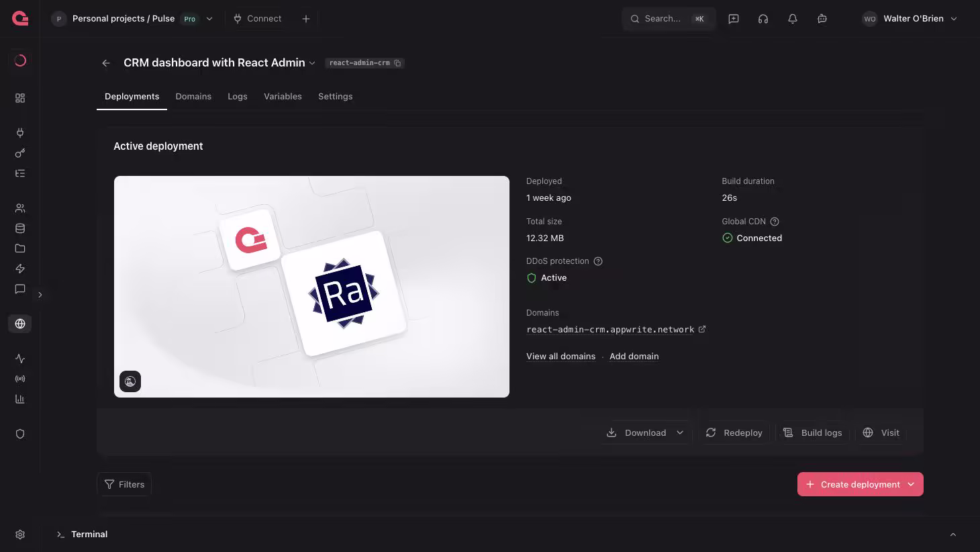
Task: Click the Connect button in top bar
Action: (x=257, y=19)
